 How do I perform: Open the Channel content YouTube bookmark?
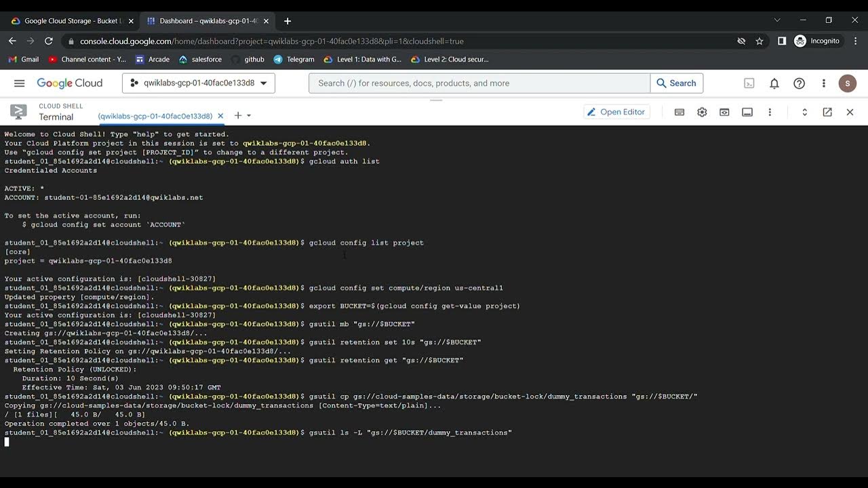(x=87, y=60)
